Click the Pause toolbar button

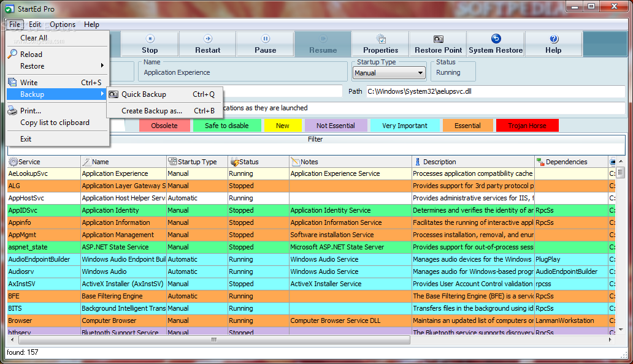point(265,44)
